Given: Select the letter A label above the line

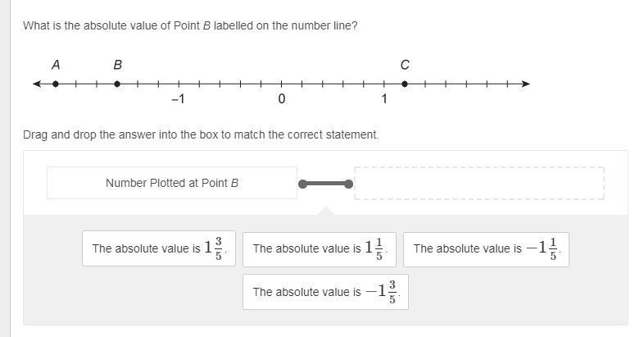Looking at the screenshot, I should tap(56, 65).
